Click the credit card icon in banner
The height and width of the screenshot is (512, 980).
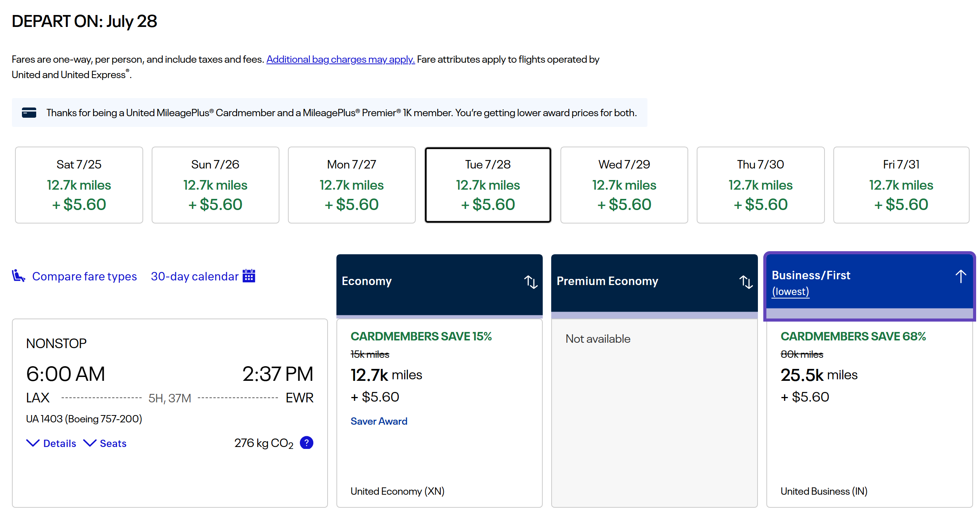29,113
